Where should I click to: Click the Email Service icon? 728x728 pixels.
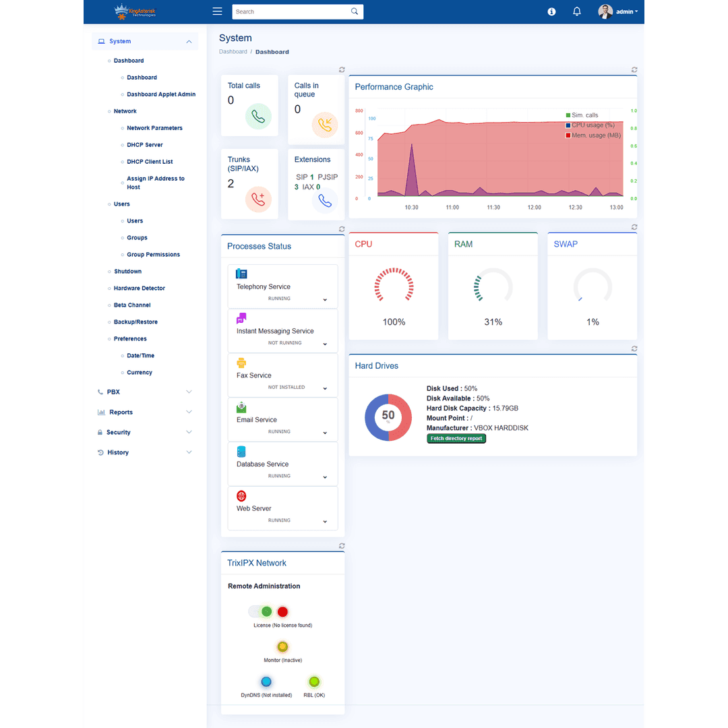click(x=242, y=406)
